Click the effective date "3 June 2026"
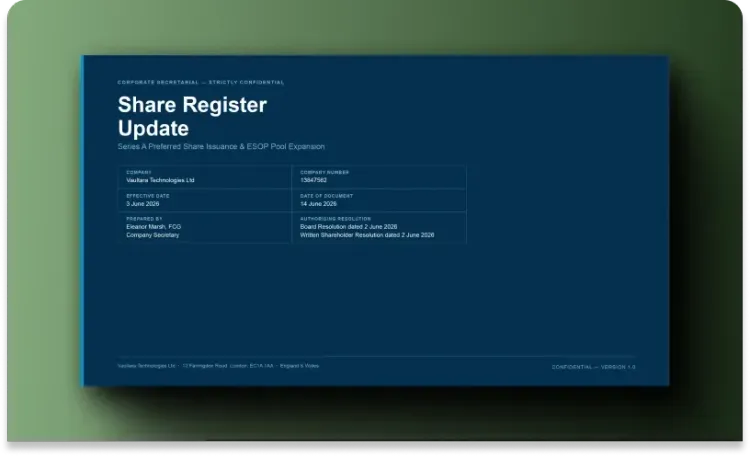This screenshot has height=456, width=750. 143,204
